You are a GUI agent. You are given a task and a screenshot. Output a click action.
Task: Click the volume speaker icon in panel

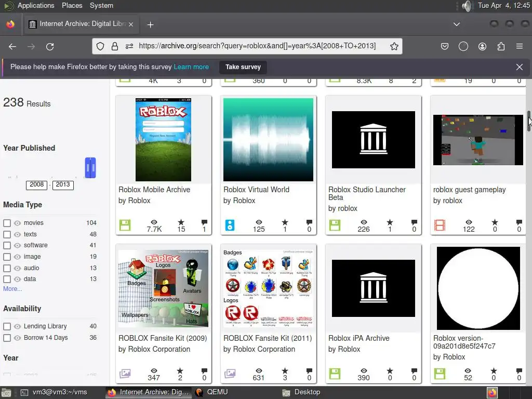pos(467,6)
